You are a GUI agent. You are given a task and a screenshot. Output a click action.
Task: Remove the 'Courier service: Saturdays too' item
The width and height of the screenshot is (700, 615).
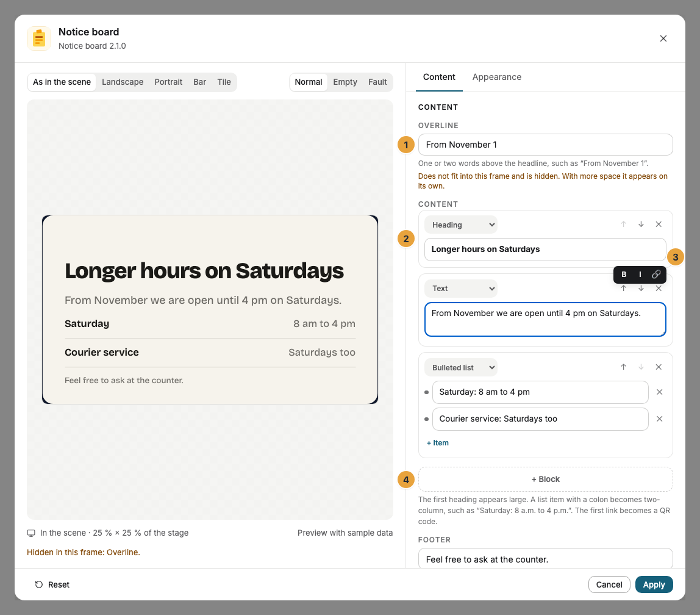point(659,419)
